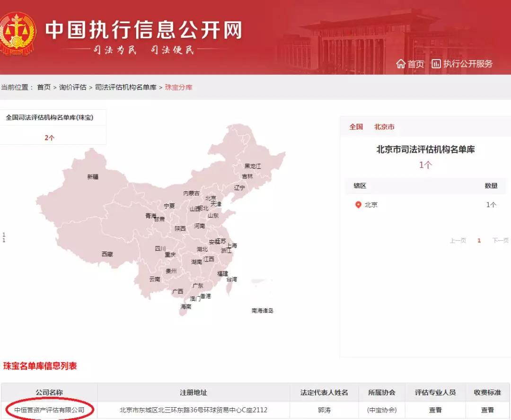Click 辽宁 on the map
Screen dimensions: 511x420
pyautogui.click(x=239, y=188)
